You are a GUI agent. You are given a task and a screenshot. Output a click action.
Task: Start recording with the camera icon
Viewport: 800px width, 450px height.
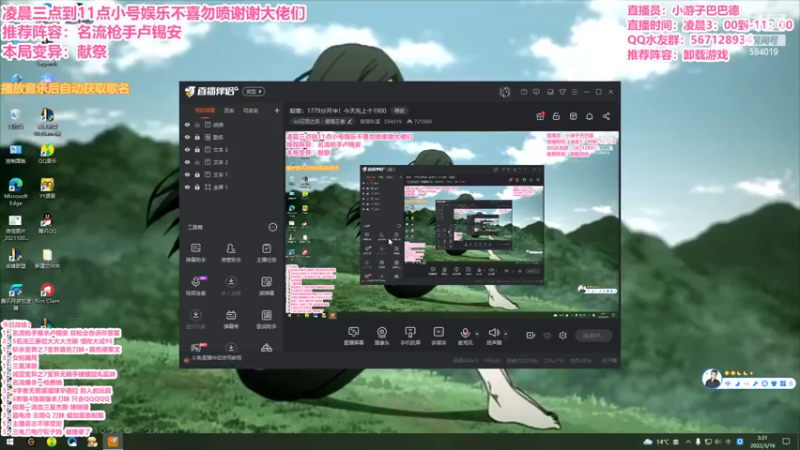[x=531, y=335]
